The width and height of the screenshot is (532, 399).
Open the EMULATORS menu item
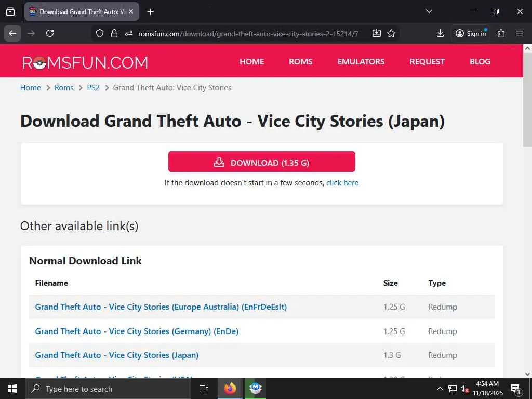361,61
